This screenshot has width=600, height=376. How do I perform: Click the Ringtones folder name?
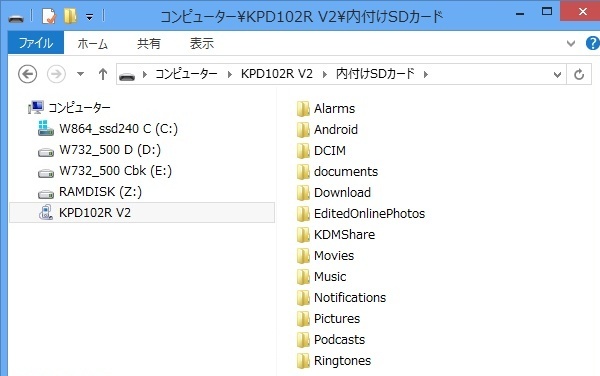[x=342, y=361]
